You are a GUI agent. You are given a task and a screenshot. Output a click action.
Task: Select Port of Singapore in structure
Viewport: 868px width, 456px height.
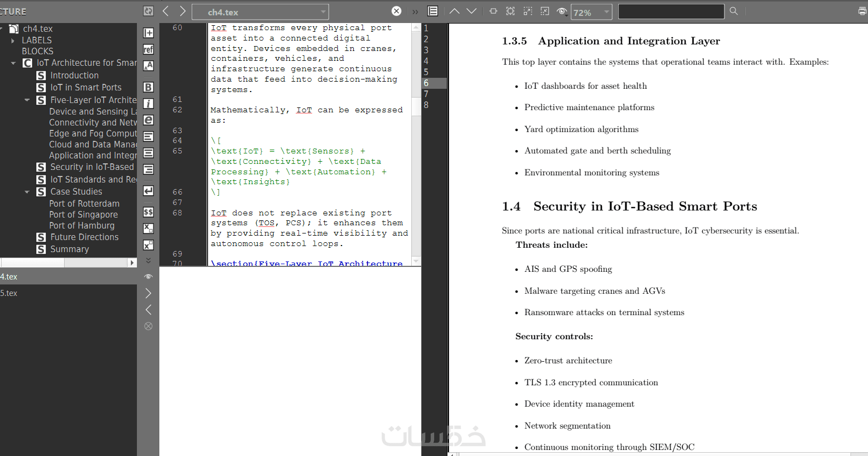[83, 215]
